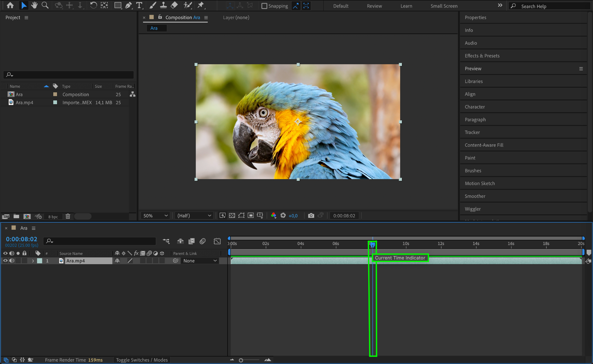Select the Hand tool
Screen dimensions: 593x364
coord(34,5)
